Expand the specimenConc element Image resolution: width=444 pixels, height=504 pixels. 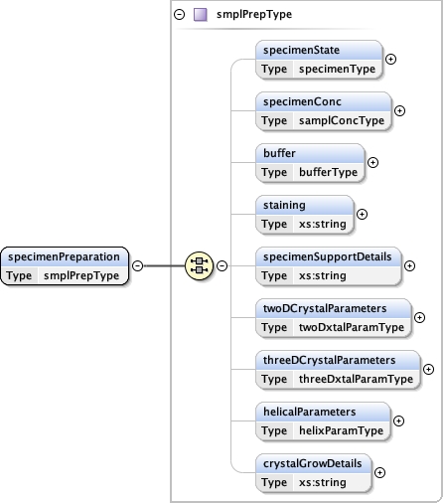[x=399, y=110]
